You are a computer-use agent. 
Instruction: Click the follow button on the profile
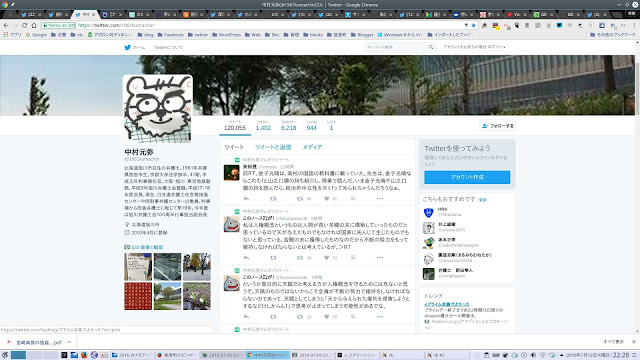coord(498,126)
